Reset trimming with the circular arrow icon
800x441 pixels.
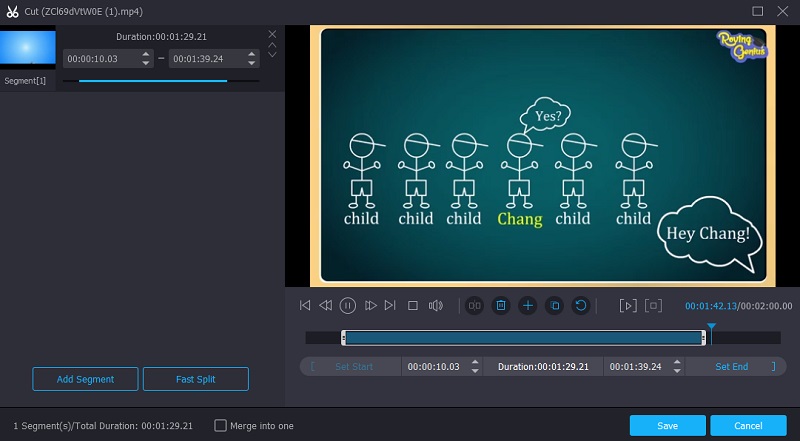coord(580,305)
